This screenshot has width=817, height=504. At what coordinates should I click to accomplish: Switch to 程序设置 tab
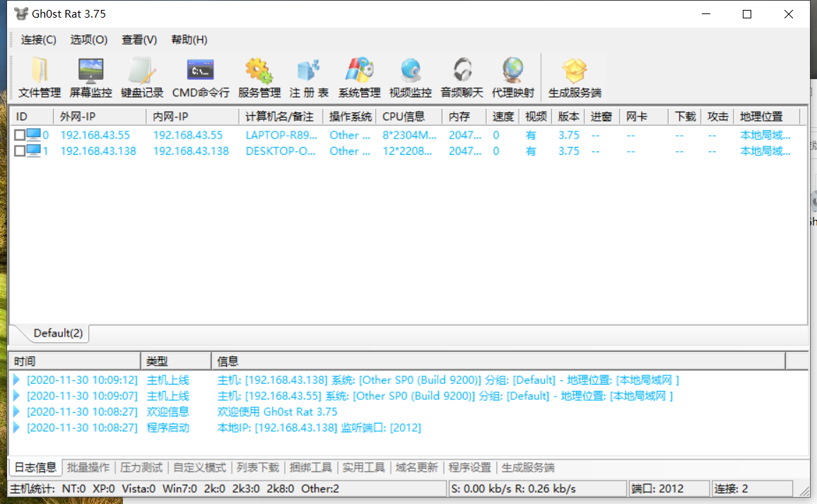click(x=470, y=467)
